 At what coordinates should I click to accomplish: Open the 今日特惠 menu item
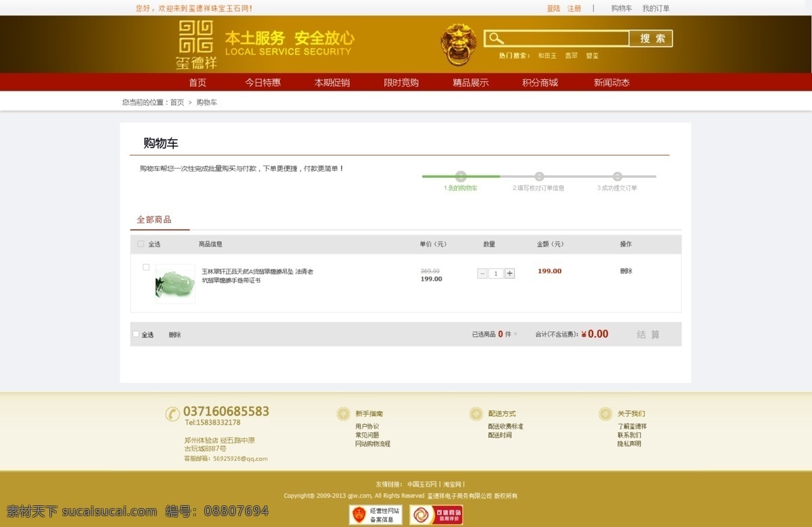click(x=263, y=83)
